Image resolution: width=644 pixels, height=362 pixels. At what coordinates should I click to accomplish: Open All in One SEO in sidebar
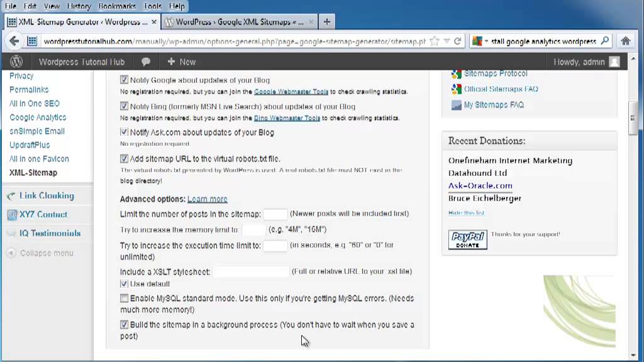(35, 104)
